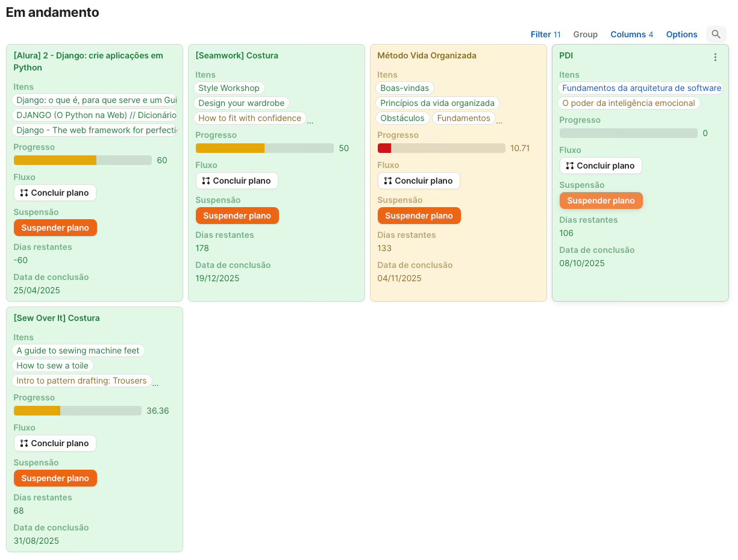Image resolution: width=738 pixels, height=560 pixels.
Task: Click Suspender plano on Sew Over It card
Action: (x=55, y=478)
